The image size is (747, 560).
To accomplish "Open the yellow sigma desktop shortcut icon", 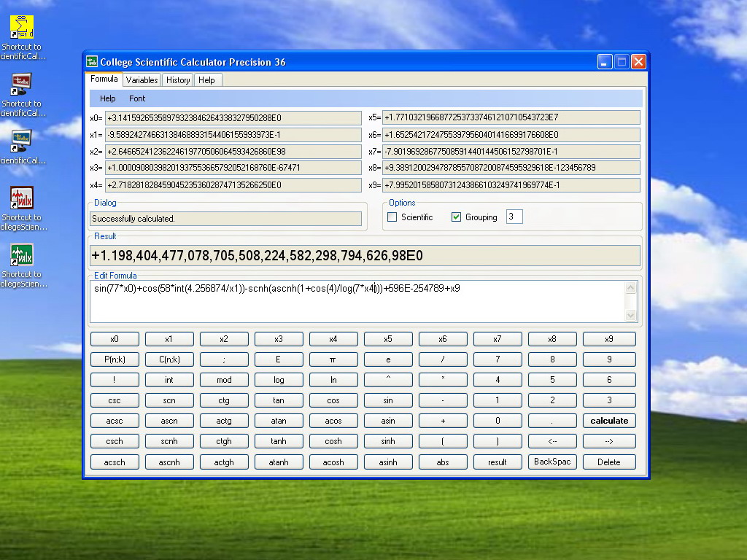I will pyautogui.click(x=22, y=27).
